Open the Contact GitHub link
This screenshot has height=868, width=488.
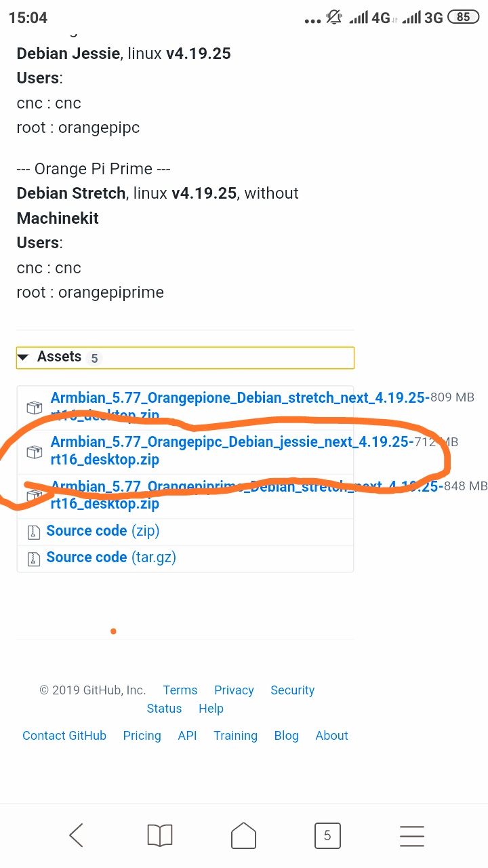point(64,736)
